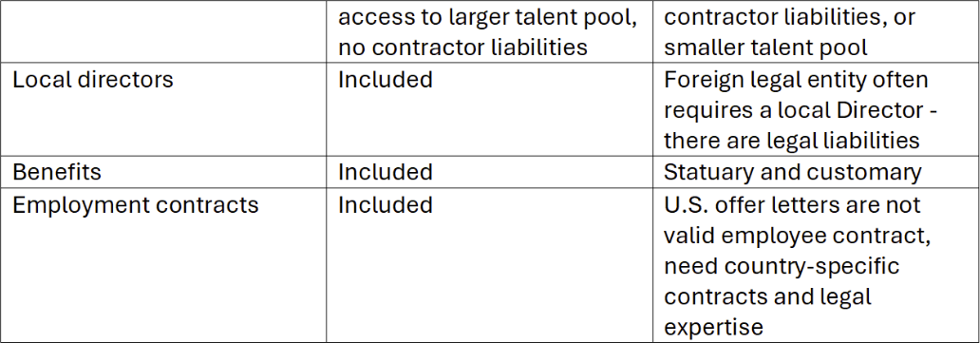Click the "Employment contracts" row label
The image size is (980, 343).
pyautogui.click(x=135, y=205)
